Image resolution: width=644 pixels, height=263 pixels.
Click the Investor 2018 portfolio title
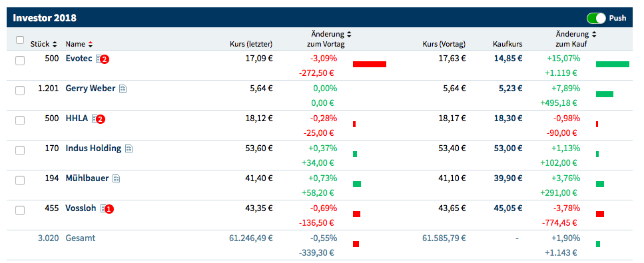click(x=45, y=18)
